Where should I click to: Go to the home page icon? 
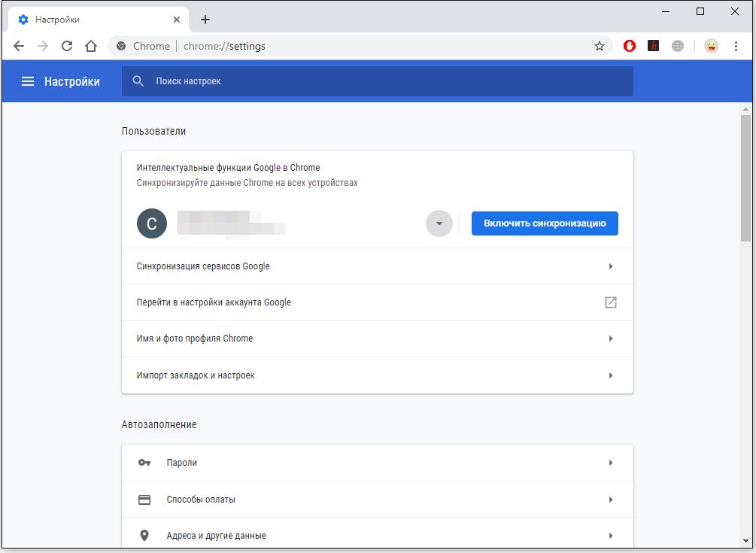(91, 46)
